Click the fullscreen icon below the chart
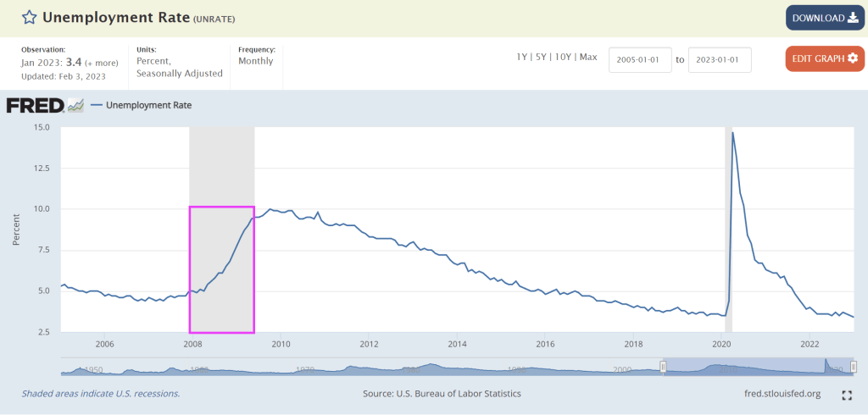The height and width of the screenshot is (415, 868). [x=847, y=395]
